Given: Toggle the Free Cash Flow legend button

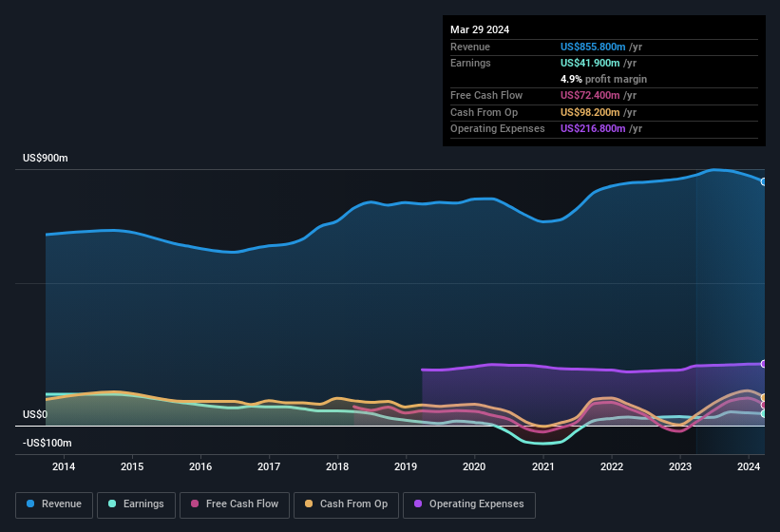Looking at the screenshot, I should click(x=235, y=504).
